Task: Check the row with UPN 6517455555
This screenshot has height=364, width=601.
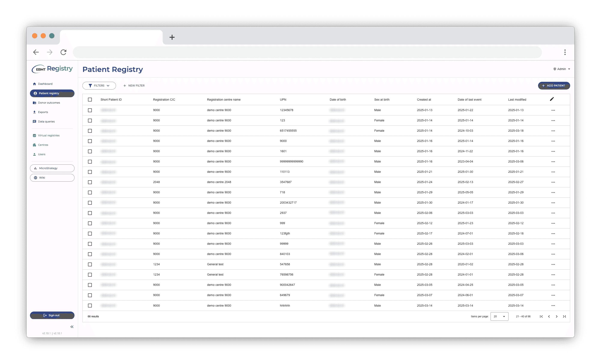Action: pos(90,131)
